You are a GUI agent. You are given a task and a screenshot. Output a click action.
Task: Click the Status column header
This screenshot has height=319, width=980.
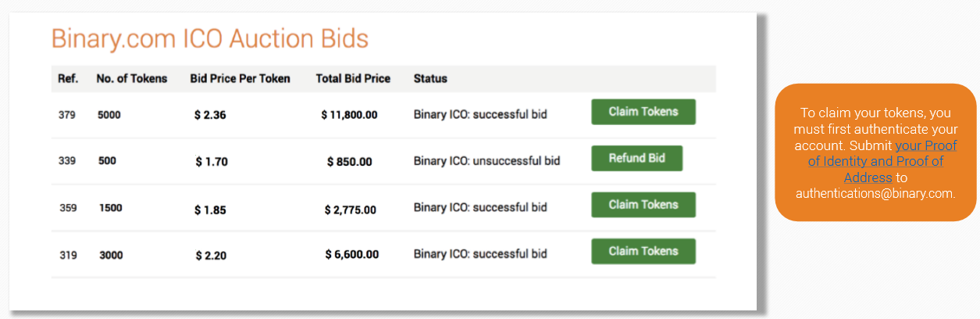click(x=430, y=78)
